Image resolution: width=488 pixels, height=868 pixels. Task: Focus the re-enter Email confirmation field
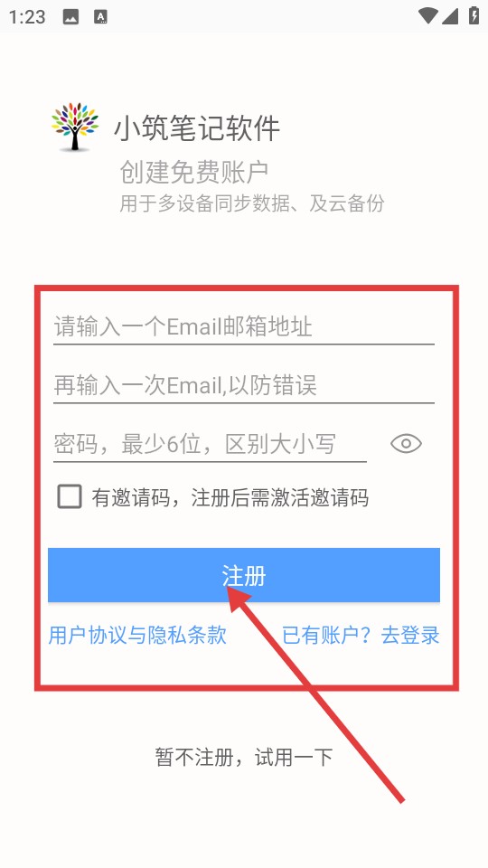click(243, 385)
